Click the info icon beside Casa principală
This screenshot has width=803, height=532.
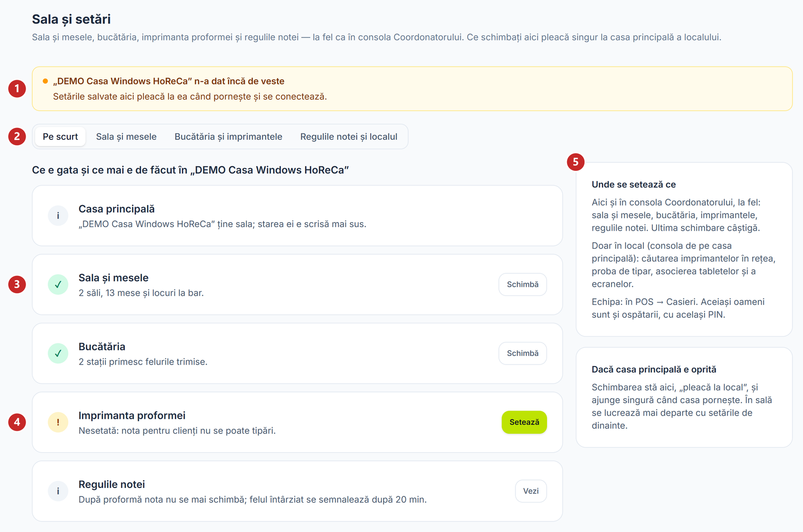coord(58,216)
